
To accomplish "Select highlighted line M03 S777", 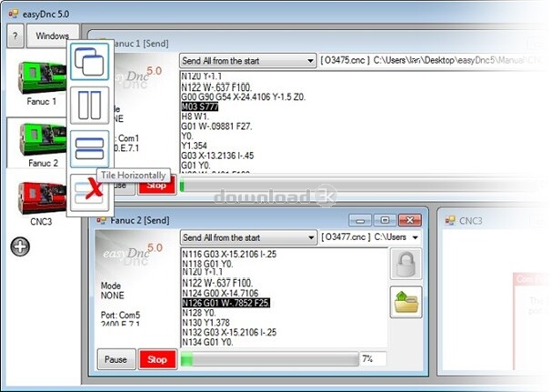I will tap(200, 106).
